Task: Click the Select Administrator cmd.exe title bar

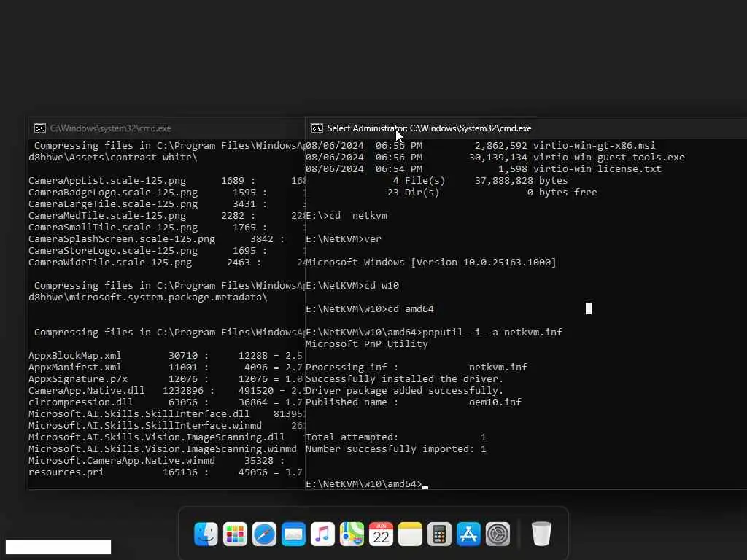Action: 429,128
